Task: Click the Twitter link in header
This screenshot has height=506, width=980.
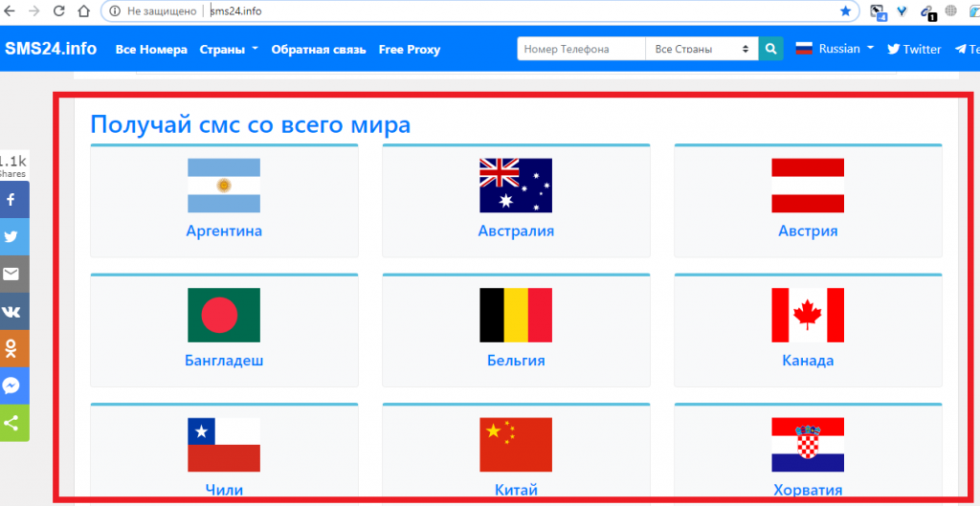Action: (914, 49)
